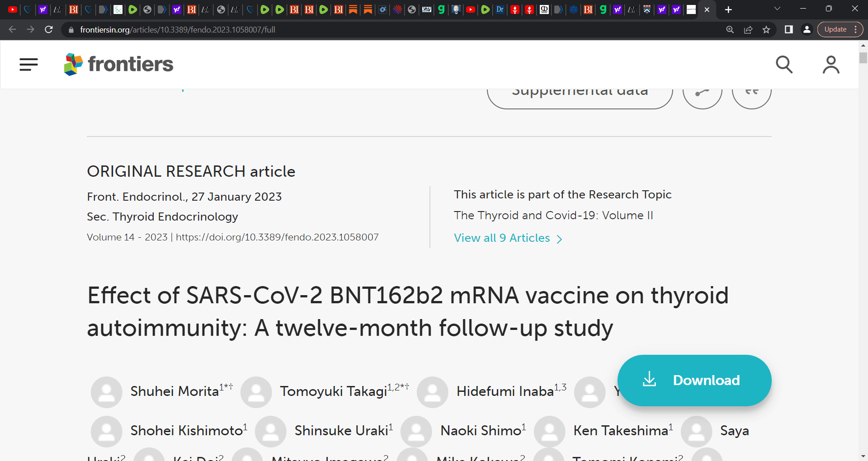The height and width of the screenshot is (461, 868).
Task: Open author Ken Takeshima's profile
Action: (x=621, y=431)
